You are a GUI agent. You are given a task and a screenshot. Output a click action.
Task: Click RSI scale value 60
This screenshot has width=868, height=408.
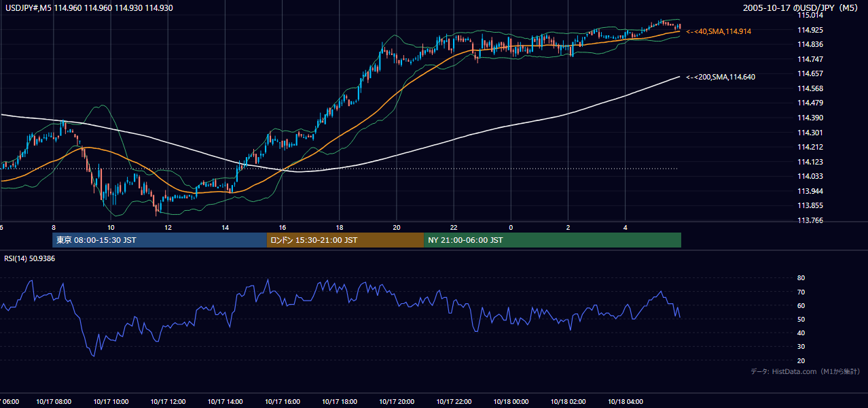pos(801,305)
